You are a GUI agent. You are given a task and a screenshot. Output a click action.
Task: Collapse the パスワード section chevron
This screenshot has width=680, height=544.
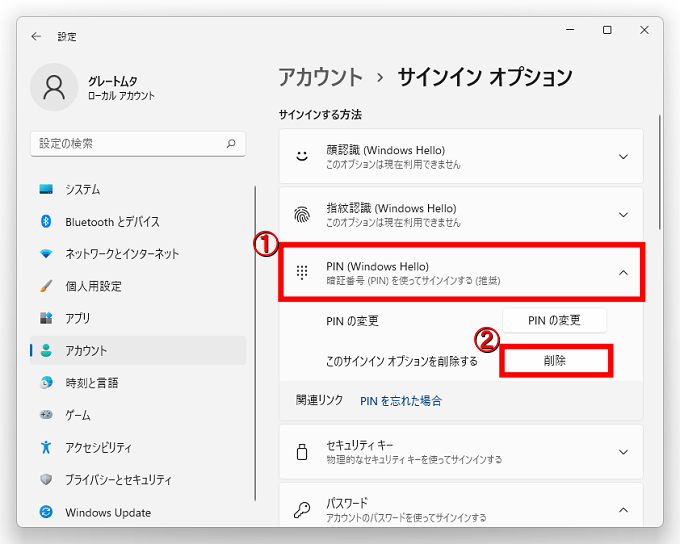point(623,510)
